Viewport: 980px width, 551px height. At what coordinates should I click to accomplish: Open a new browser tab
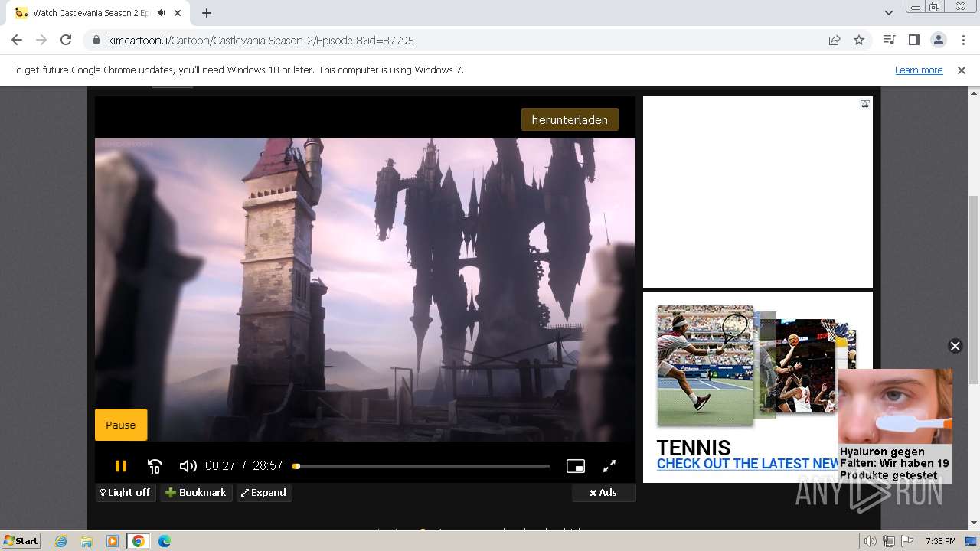(207, 13)
